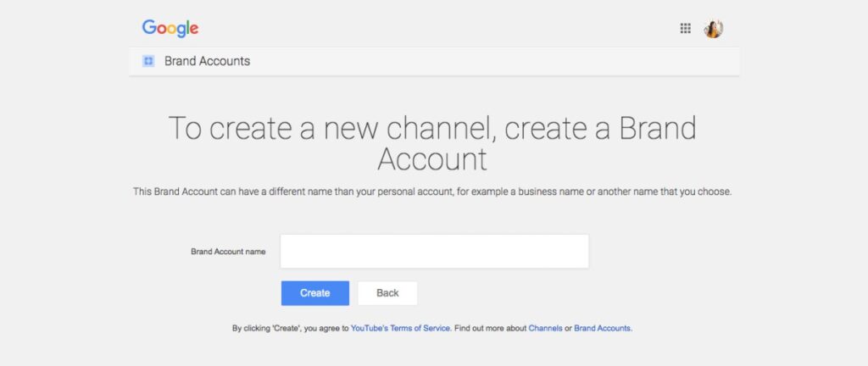The image size is (868, 366).
Task: Click the 'To create a new channel' heading
Action: tap(432, 143)
